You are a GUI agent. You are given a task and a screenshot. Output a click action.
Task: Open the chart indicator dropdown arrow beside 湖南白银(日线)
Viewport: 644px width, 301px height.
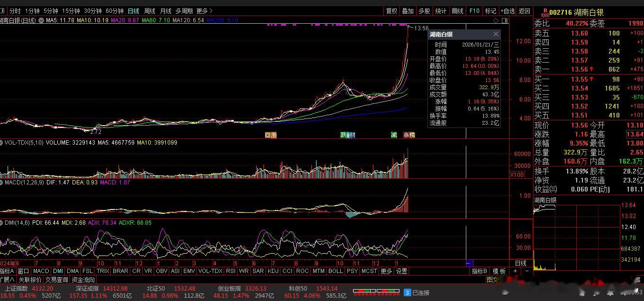coord(41,20)
